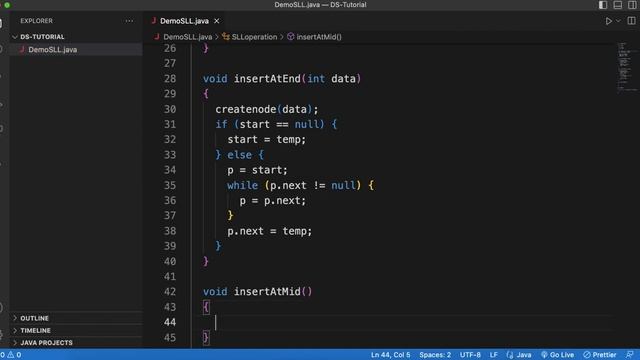Viewport: 640px width, 360px height.
Task: Click DemoSLL.java breadcrumb
Action: [x=187, y=37]
